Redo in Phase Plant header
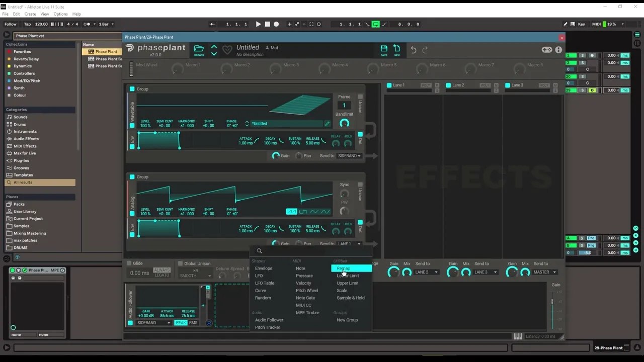The width and height of the screenshot is (644, 362). 425,50
